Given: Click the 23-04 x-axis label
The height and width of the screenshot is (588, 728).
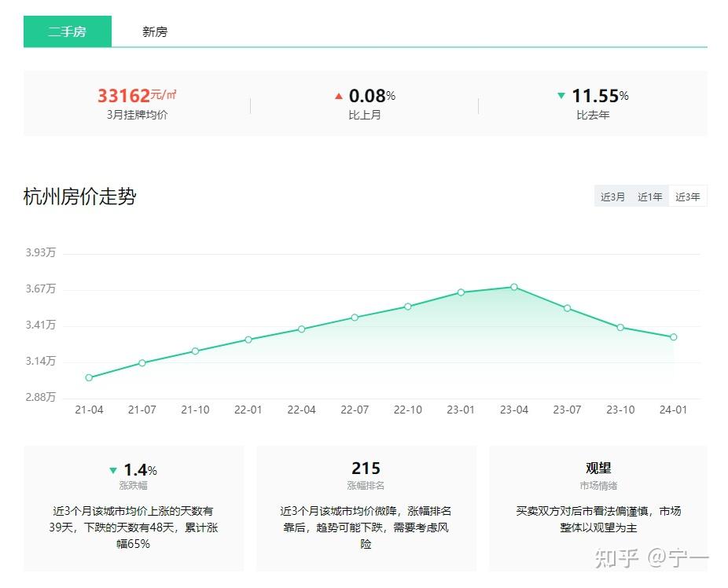Looking at the screenshot, I should coord(514,410).
